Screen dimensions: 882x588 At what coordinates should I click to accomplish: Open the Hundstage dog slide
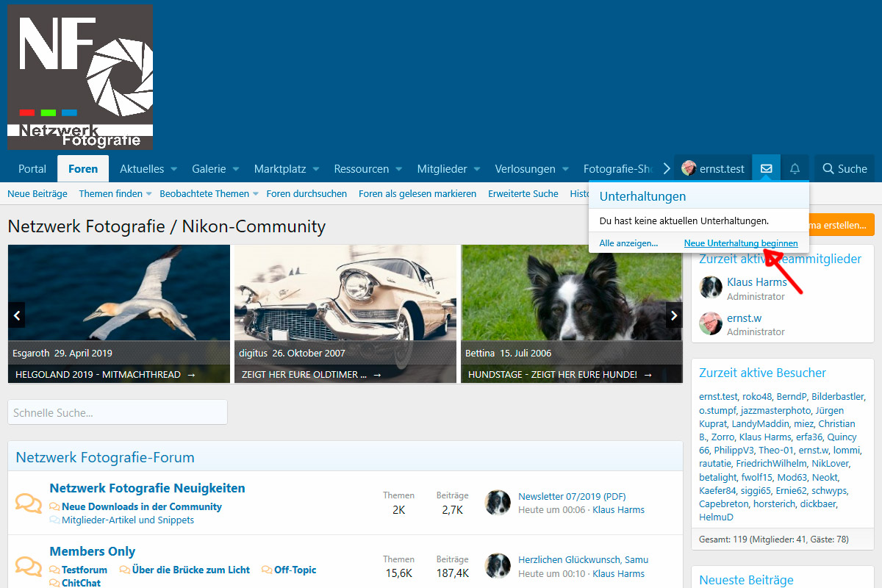(x=572, y=314)
